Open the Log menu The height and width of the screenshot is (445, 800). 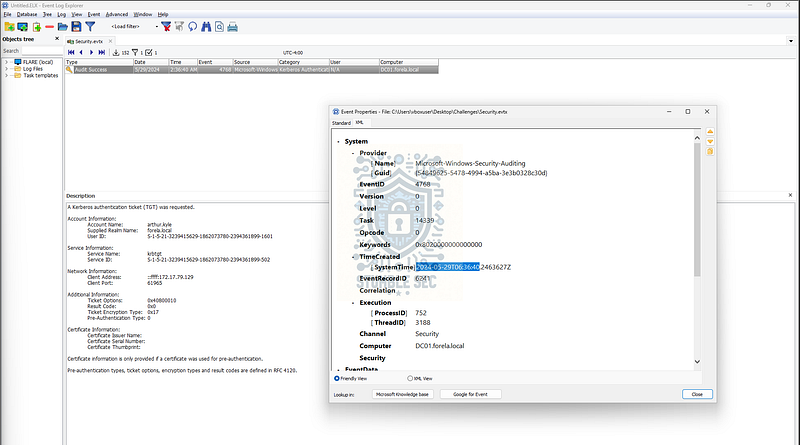click(x=62, y=14)
